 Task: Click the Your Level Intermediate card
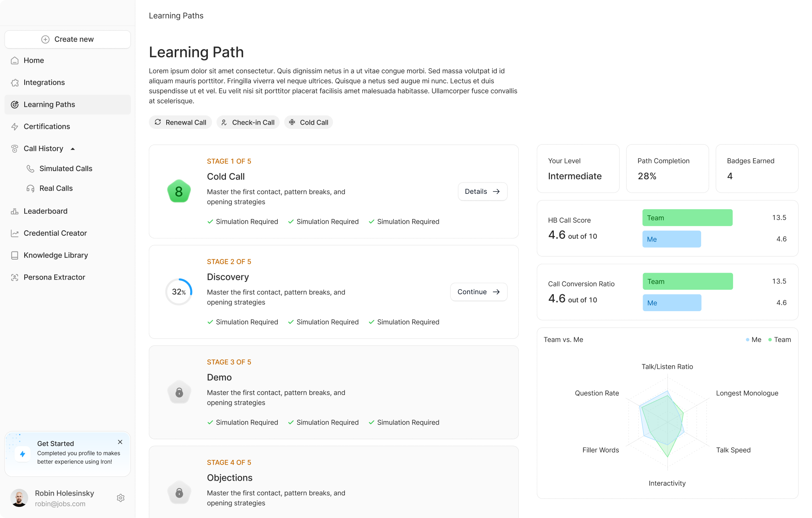point(578,168)
